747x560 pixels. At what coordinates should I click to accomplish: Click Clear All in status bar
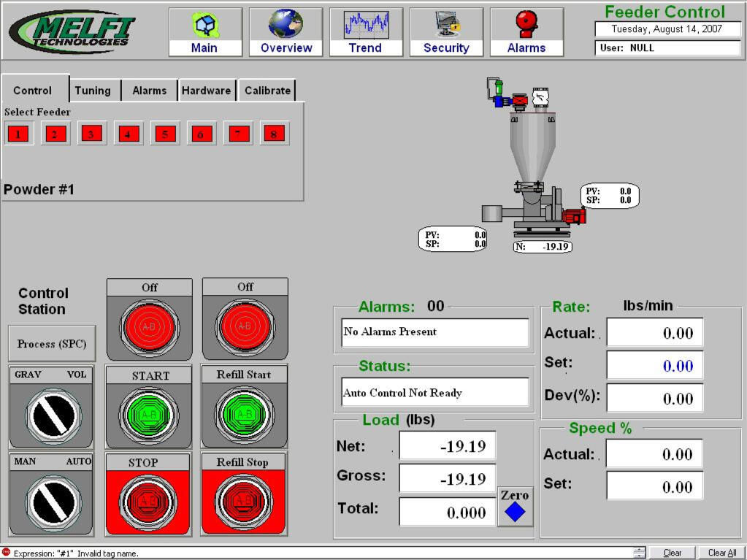pyautogui.click(x=721, y=553)
